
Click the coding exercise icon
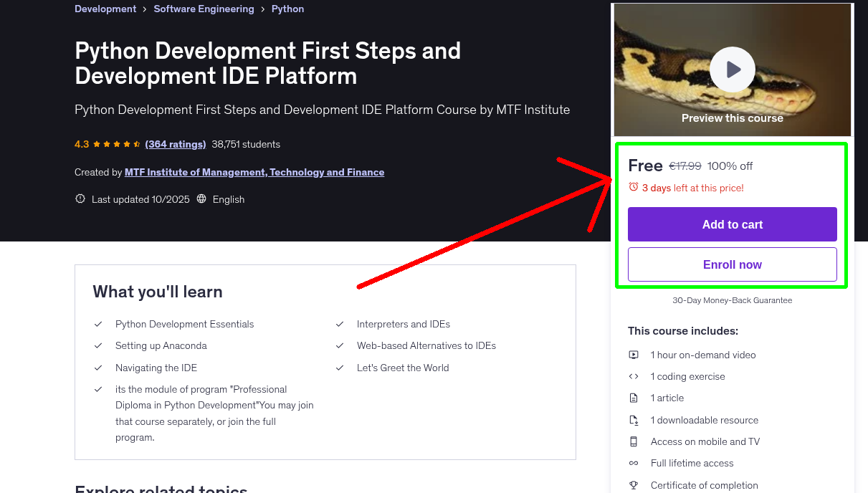coord(634,376)
